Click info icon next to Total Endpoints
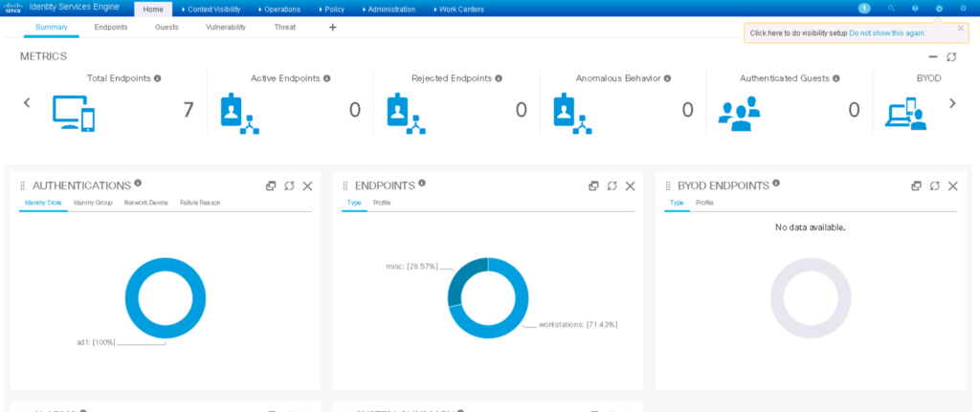The height and width of the screenshot is (412, 980). point(158,78)
